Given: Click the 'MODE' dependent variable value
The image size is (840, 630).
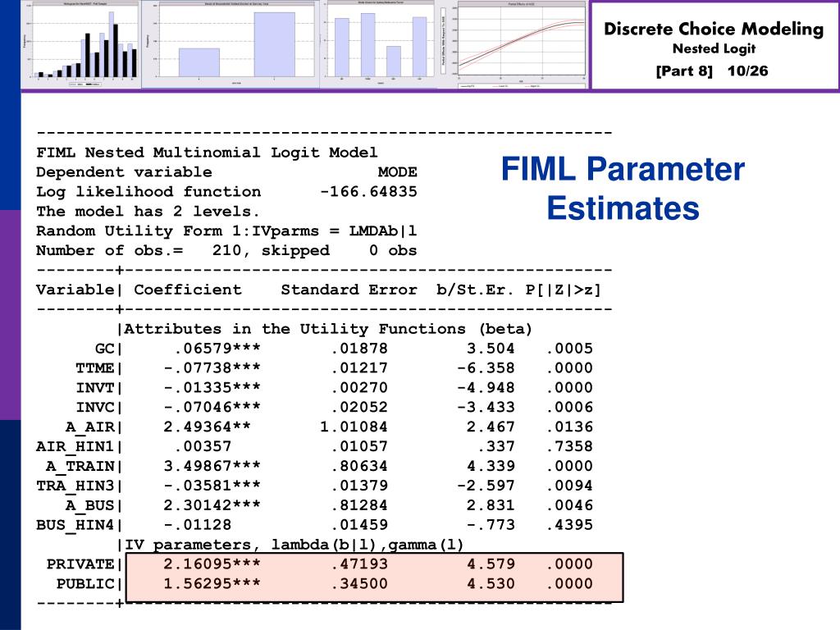Looking at the screenshot, I should pos(397,172).
